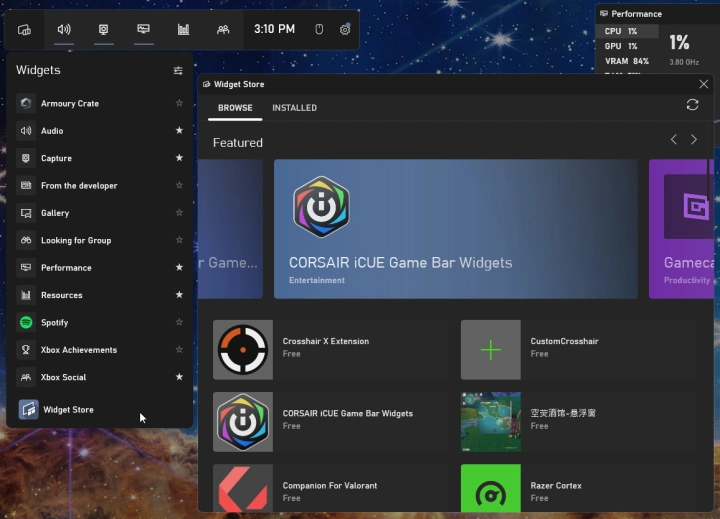Open the featured CORSAIR iCUE banner

(x=455, y=228)
